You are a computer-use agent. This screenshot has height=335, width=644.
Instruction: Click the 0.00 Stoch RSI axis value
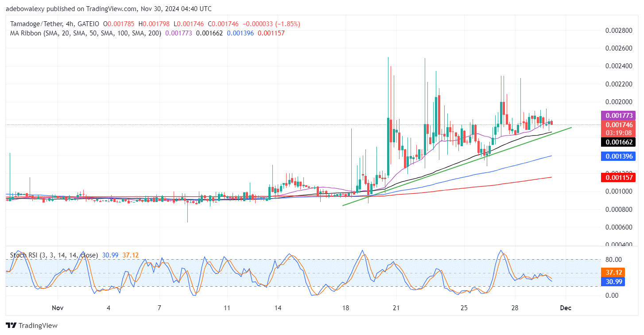coord(613,295)
